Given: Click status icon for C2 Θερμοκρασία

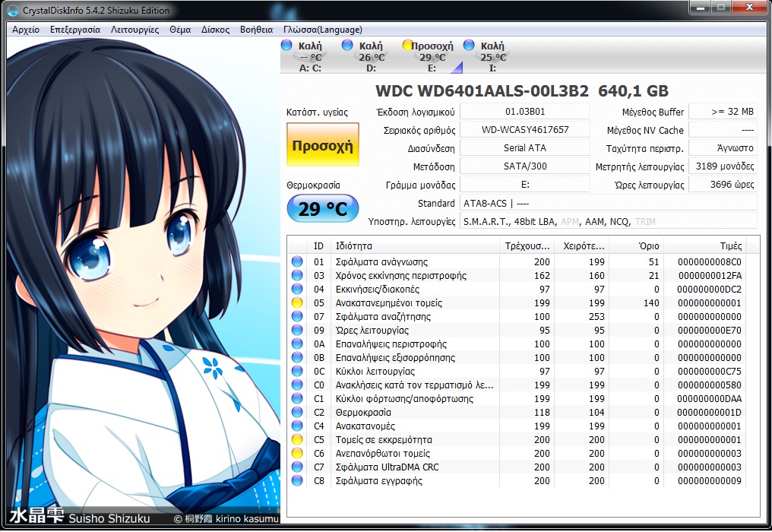Looking at the screenshot, I should coord(297,412).
